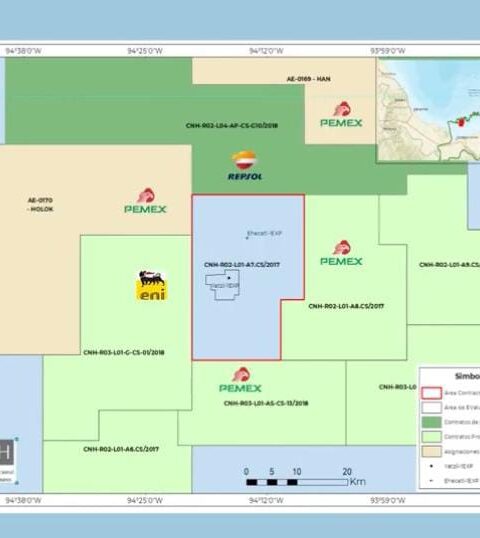
Task: Click the 'CNH-R02-L01-A7.CS/2017' block label
Action: [242, 265]
